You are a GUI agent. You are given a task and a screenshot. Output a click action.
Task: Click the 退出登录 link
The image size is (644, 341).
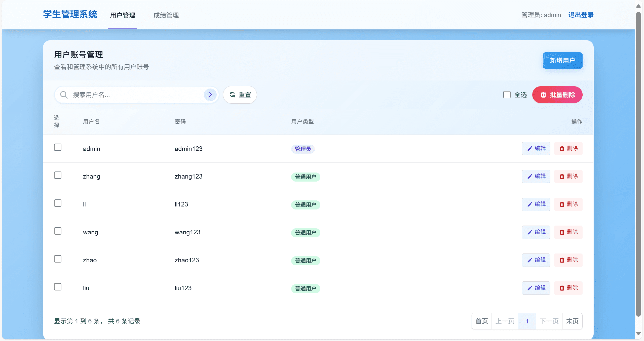click(x=581, y=15)
